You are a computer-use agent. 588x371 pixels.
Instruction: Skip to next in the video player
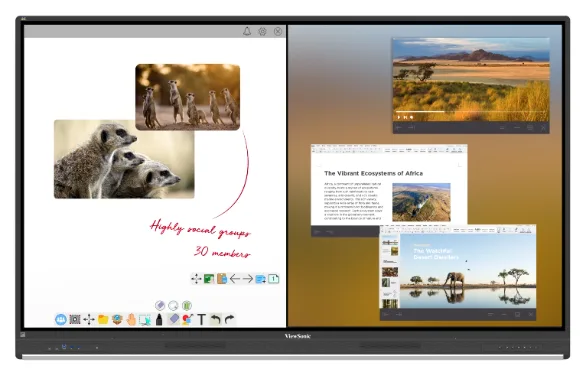(x=405, y=117)
